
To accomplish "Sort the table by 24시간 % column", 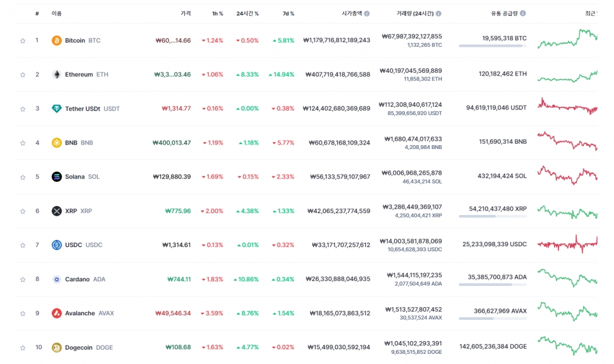I will click(247, 13).
